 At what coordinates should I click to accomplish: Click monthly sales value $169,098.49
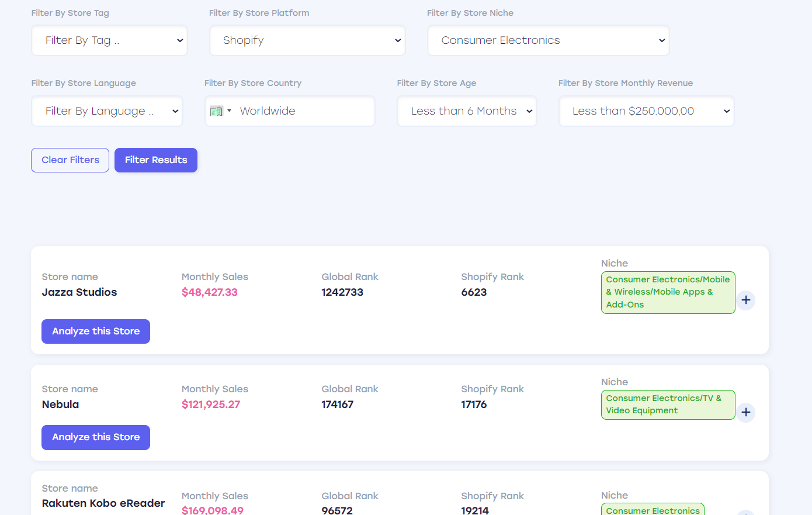tap(213, 510)
